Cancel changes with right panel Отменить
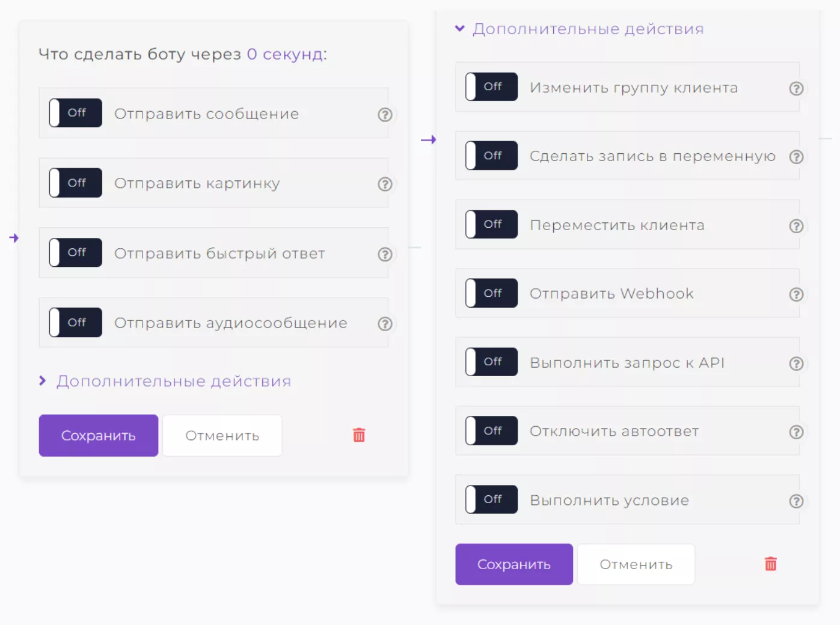Image resolution: width=840 pixels, height=625 pixels. click(636, 564)
